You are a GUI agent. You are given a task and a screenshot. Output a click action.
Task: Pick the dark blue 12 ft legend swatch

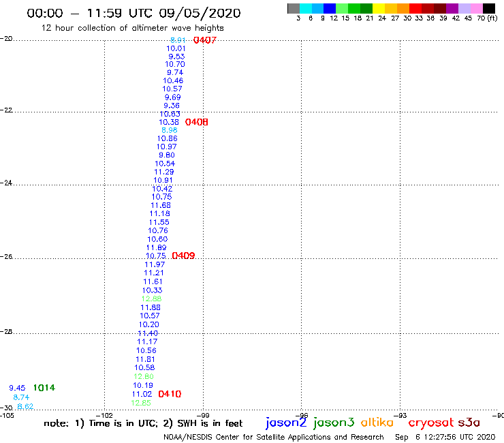(330, 9)
